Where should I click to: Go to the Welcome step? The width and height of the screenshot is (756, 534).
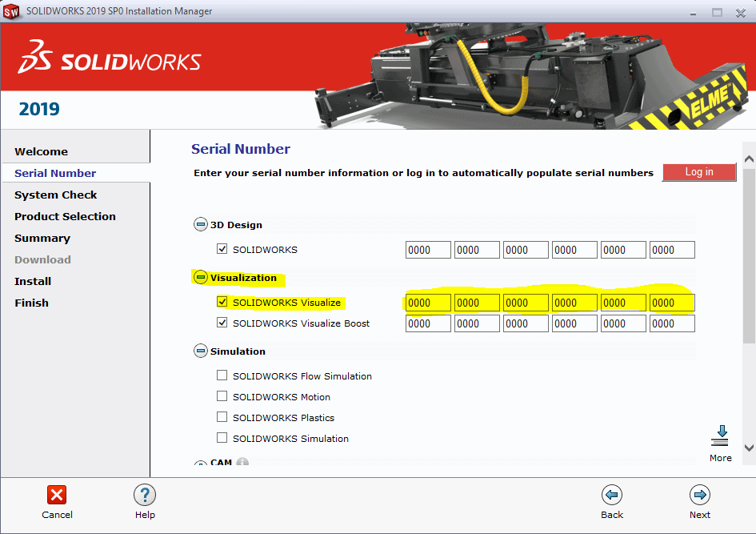(x=41, y=151)
